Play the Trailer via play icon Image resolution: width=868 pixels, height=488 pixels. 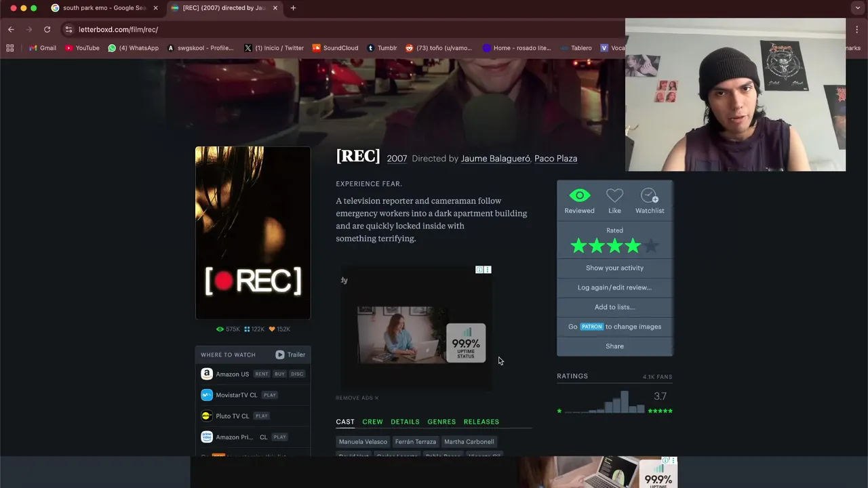(279, 354)
